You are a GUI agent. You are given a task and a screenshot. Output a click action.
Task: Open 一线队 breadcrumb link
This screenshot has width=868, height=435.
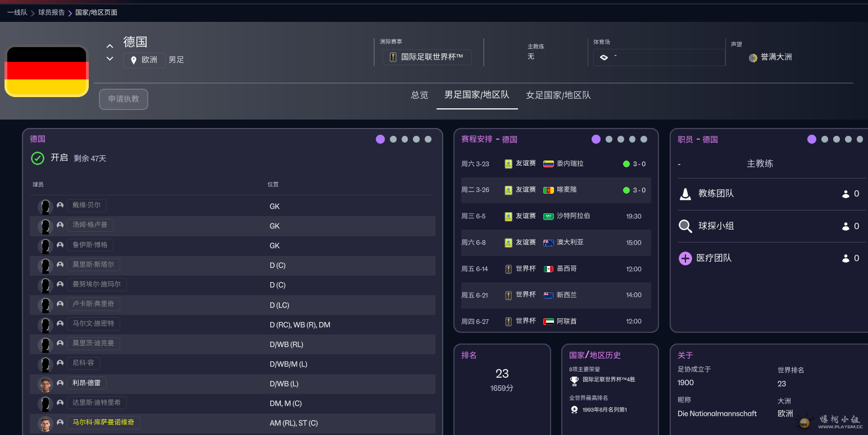17,12
